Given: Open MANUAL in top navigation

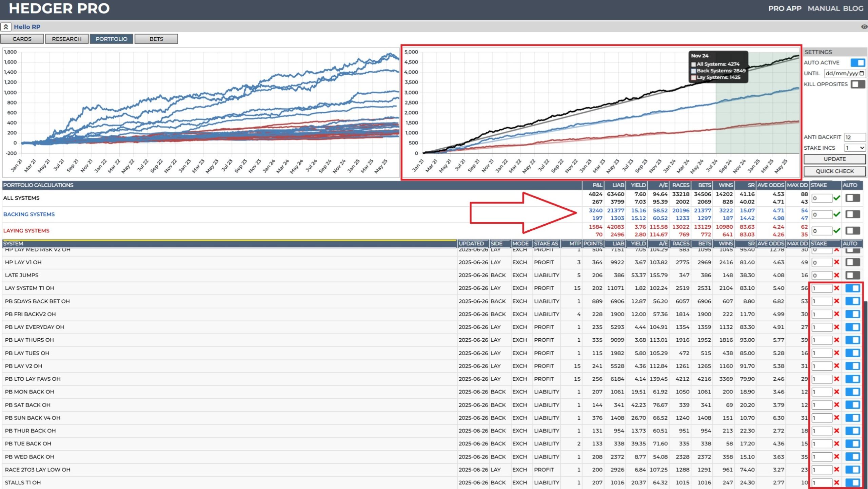Looking at the screenshot, I should point(824,8).
